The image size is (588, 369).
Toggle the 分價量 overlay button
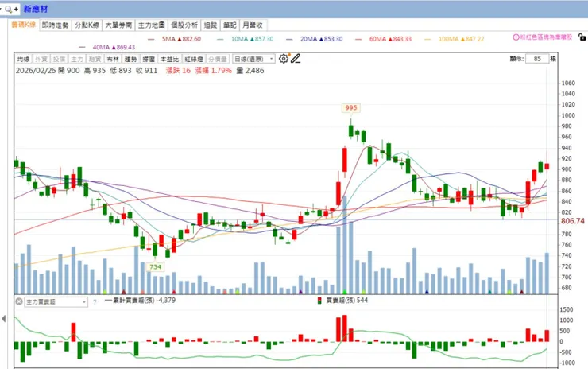pyautogui.click(x=218, y=59)
